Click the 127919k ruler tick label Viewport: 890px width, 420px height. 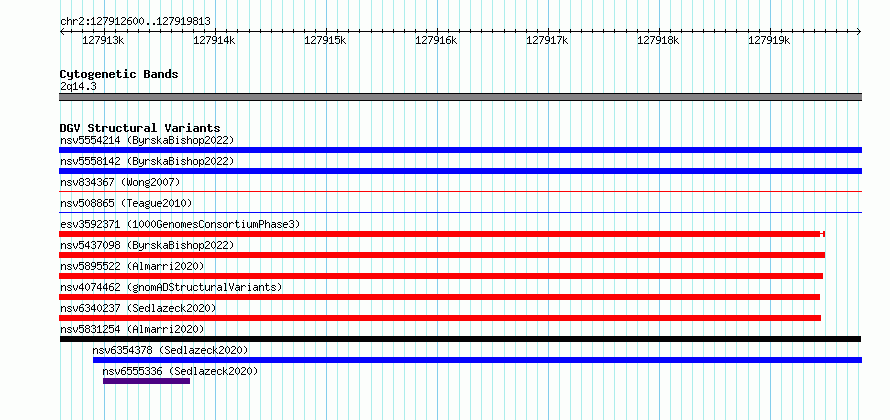point(769,40)
